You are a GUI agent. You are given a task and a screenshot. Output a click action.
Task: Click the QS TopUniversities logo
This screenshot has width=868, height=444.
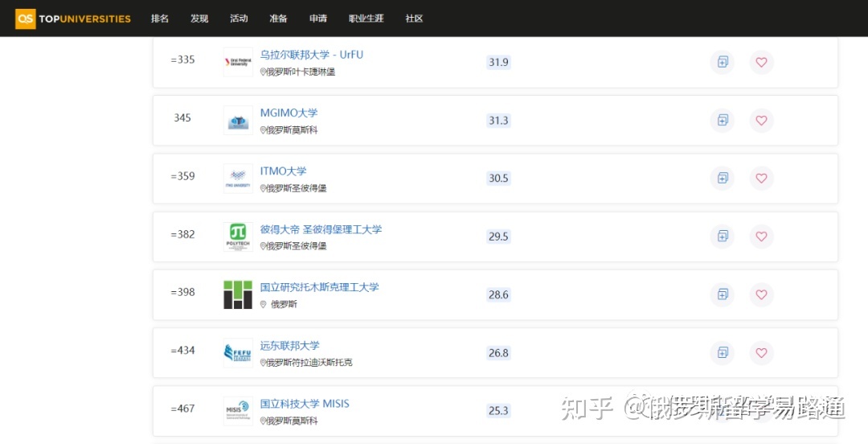pos(73,18)
